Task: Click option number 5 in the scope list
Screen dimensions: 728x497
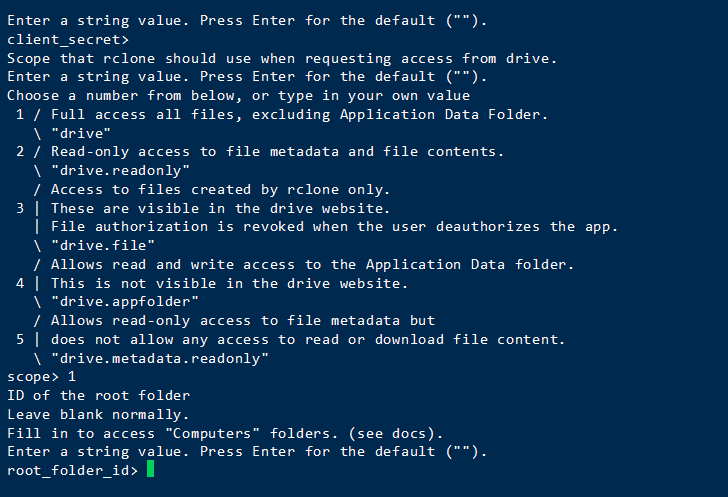Action: [20, 339]
